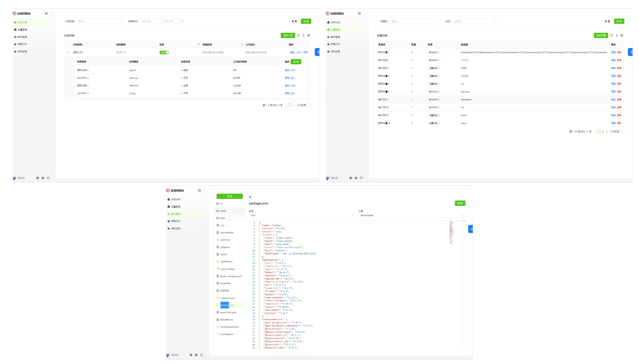Image resolution: width=639 pixels, height=364 pixels.
Task: Click refresh icon in 变量列表 toolbar
Action: point(612,36)
